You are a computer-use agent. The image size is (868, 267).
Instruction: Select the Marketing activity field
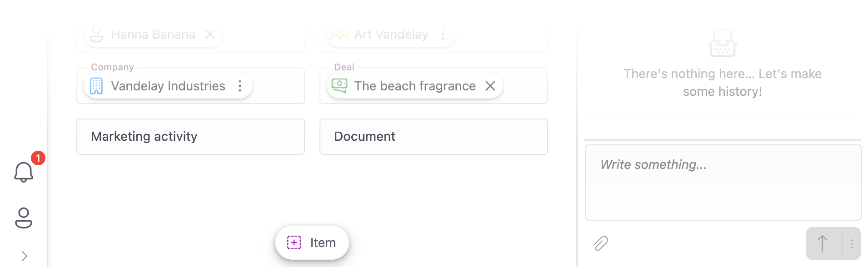[190, 136]
